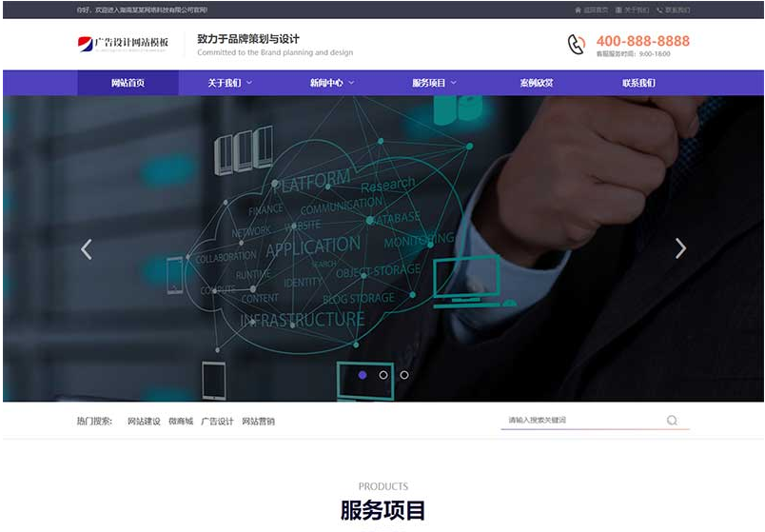Click 'Committed to the Brand planning and design' text
Viewport: 765px width, 532px height.
275,52
